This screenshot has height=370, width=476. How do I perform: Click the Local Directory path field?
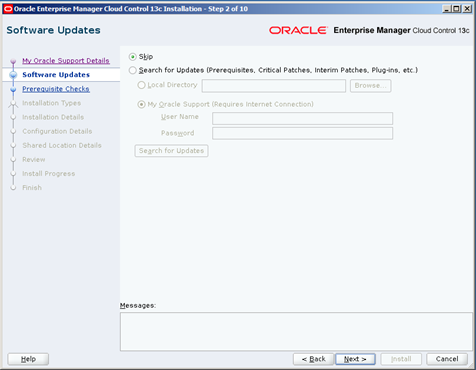(274, 86)
